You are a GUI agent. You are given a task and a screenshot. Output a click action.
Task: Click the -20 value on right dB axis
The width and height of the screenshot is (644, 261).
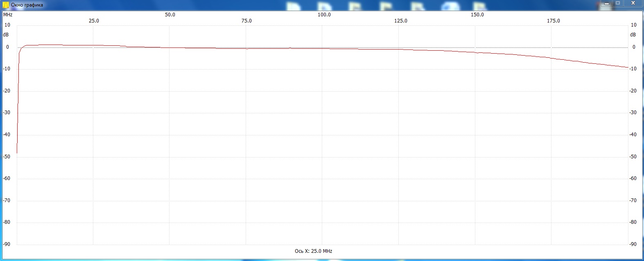pos(633,91)
